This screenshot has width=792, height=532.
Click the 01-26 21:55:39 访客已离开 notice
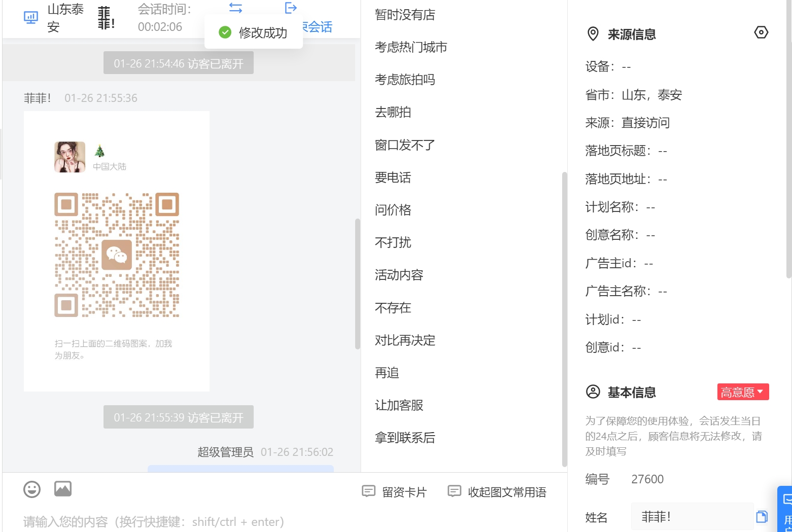(x=179, y=417)
